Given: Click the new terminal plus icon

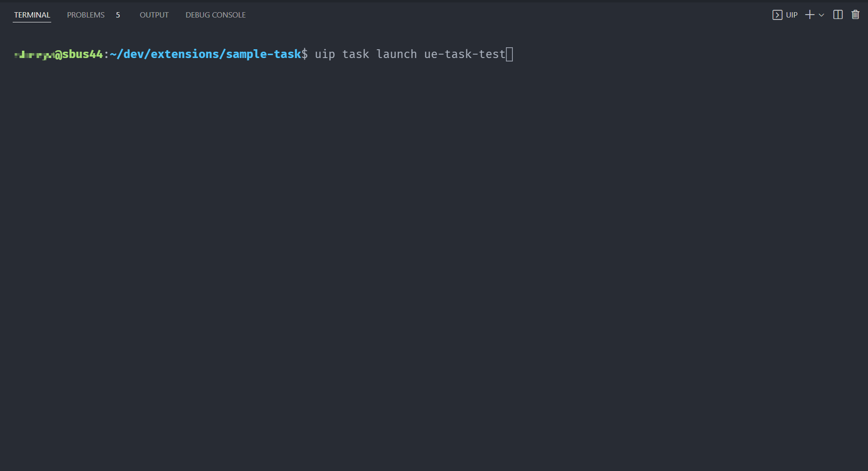Looking at the screenshot, I should [809, 15].
